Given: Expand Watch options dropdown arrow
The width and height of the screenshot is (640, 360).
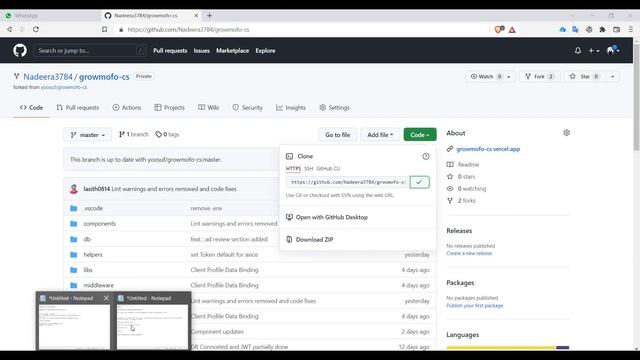Looking at the screenshot, I should click(x=509, y=77).
